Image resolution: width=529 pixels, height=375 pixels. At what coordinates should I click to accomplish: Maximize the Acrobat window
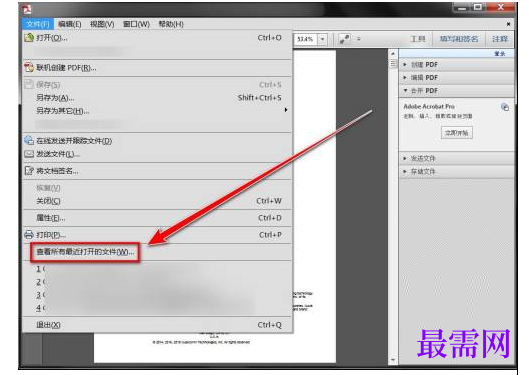478,7
